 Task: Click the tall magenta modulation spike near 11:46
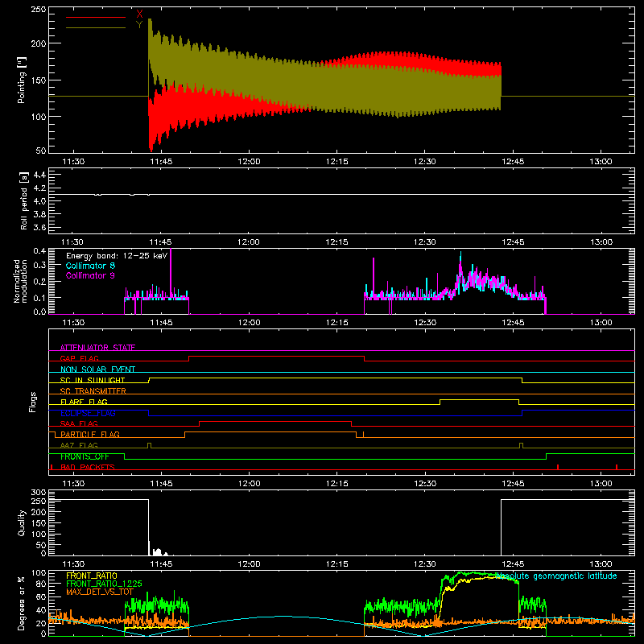click(x=171, y=271)
